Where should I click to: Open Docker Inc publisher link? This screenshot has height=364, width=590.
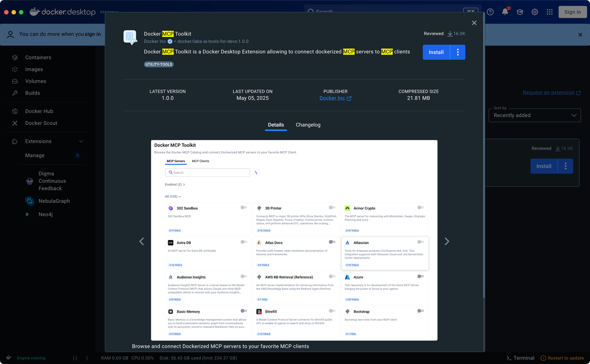[335, 98]
